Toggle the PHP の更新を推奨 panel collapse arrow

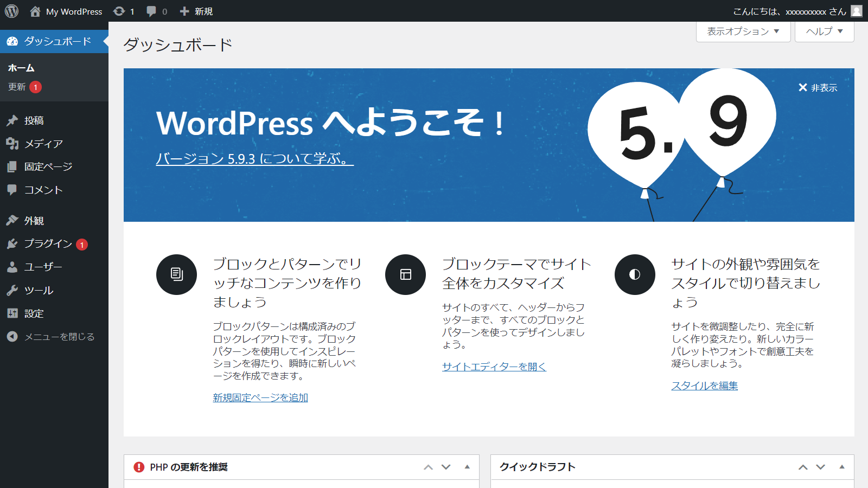[x=467, y=467]
